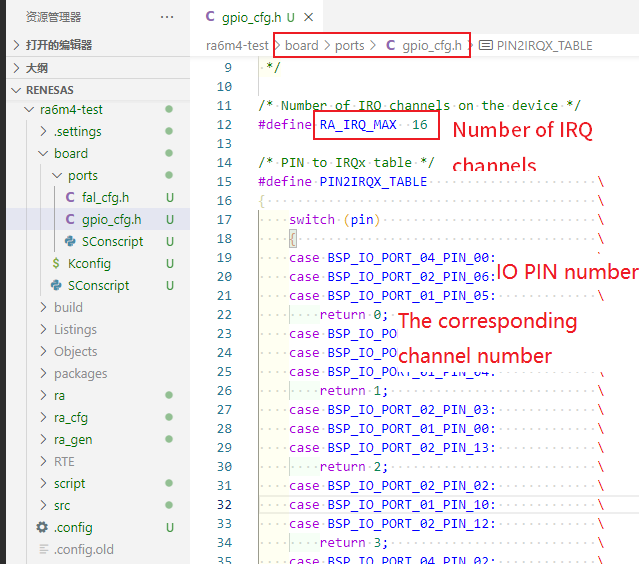Click the lines icon beside .config.old

42,549
